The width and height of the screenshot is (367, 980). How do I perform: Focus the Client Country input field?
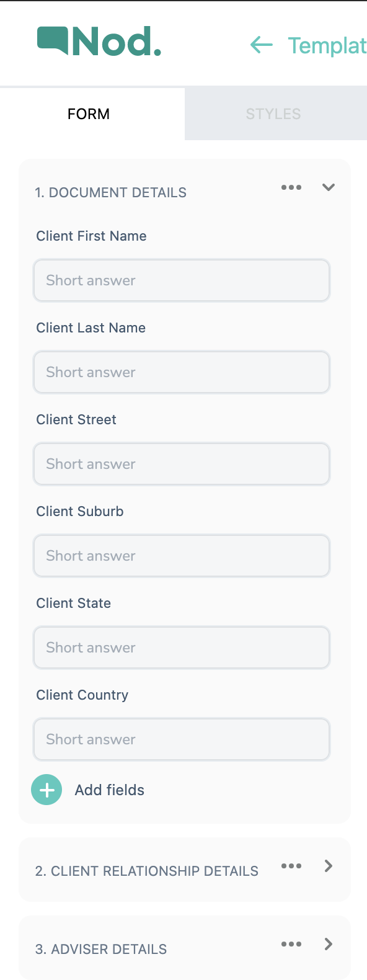coord(182,739)
